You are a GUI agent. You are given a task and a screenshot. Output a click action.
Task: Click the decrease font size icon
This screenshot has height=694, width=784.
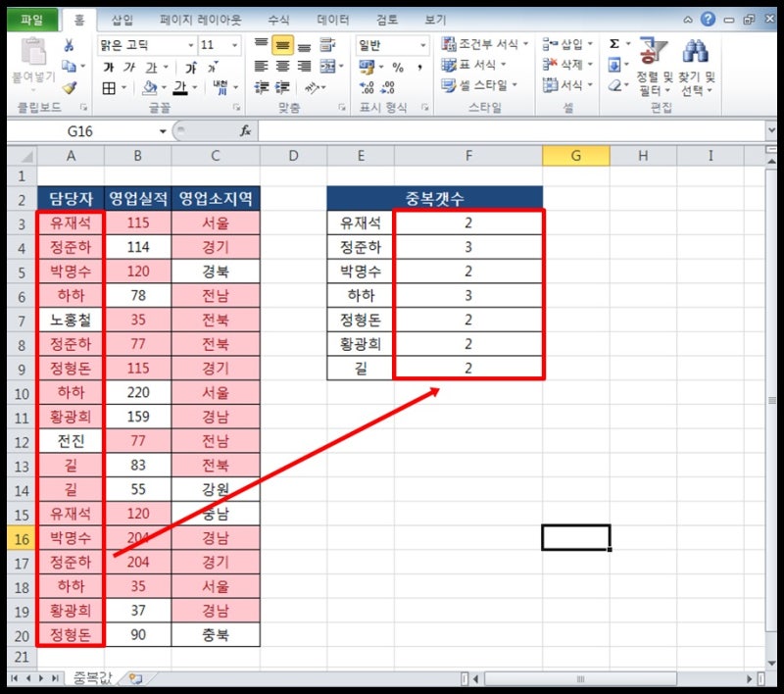coord(213,67)
